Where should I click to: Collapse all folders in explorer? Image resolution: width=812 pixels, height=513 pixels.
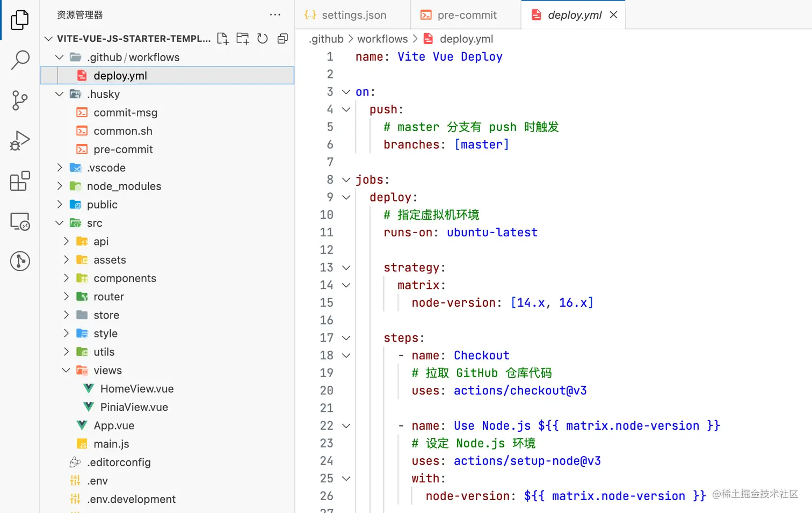(282, 39)
